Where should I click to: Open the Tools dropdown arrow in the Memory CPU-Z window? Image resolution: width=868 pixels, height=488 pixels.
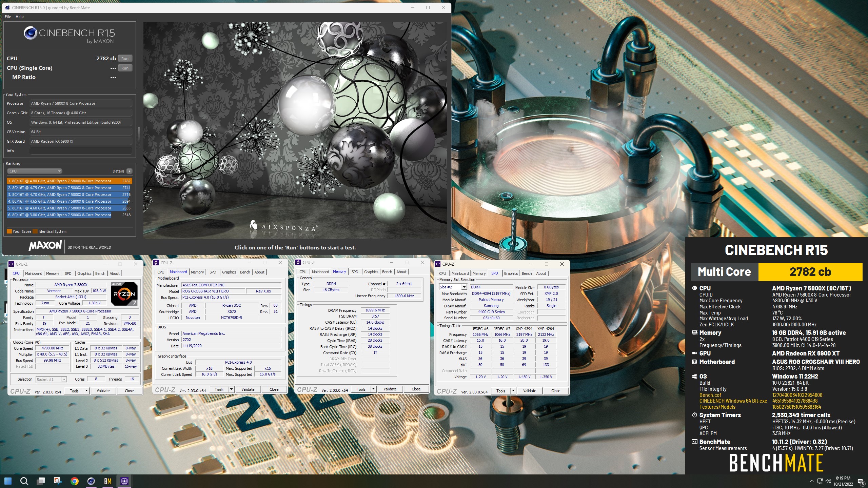tap(374, 389)
